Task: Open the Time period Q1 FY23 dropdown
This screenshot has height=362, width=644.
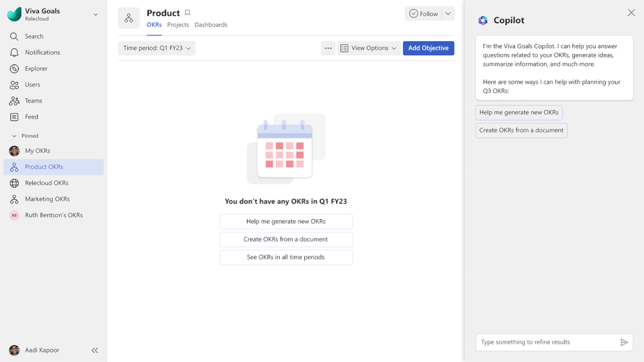Action: tap(157, 48)
